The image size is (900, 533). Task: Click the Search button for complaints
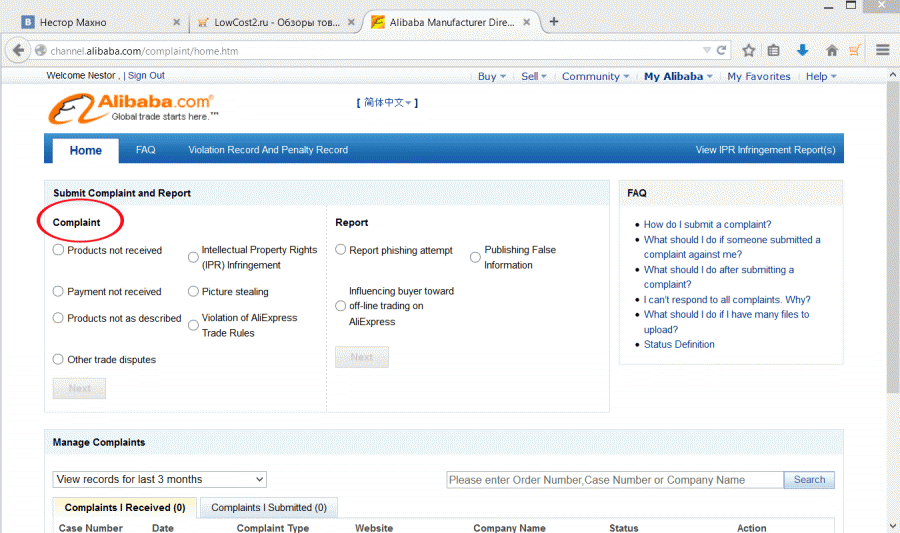coord(809,480)
